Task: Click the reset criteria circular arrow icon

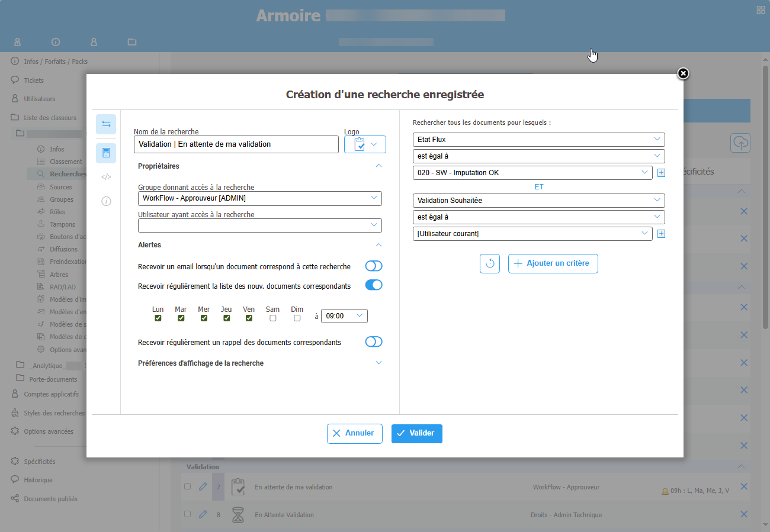Action: pyautogui.click(x=490, y=263)
